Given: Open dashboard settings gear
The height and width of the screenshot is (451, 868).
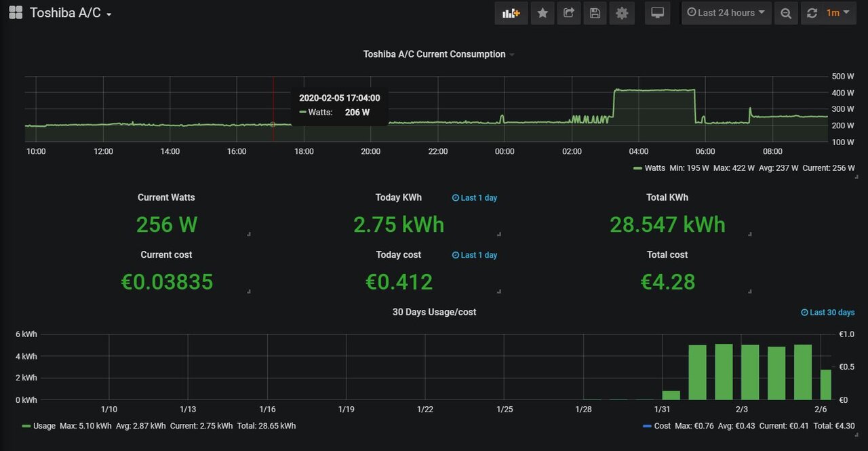Looking at the screenshot, I should [622, 13].
